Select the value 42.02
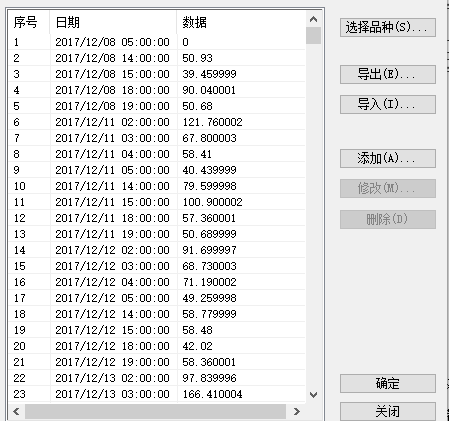 197,346
